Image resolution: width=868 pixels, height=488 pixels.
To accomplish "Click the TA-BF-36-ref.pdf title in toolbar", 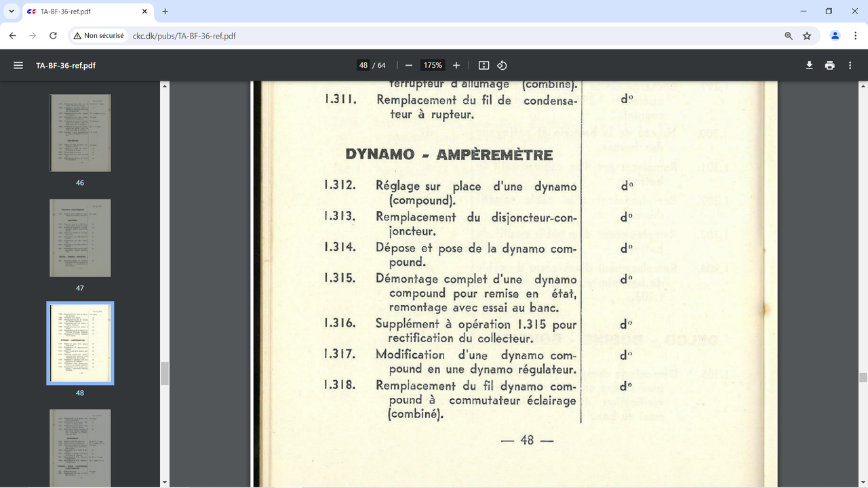I will coord(66,66).
